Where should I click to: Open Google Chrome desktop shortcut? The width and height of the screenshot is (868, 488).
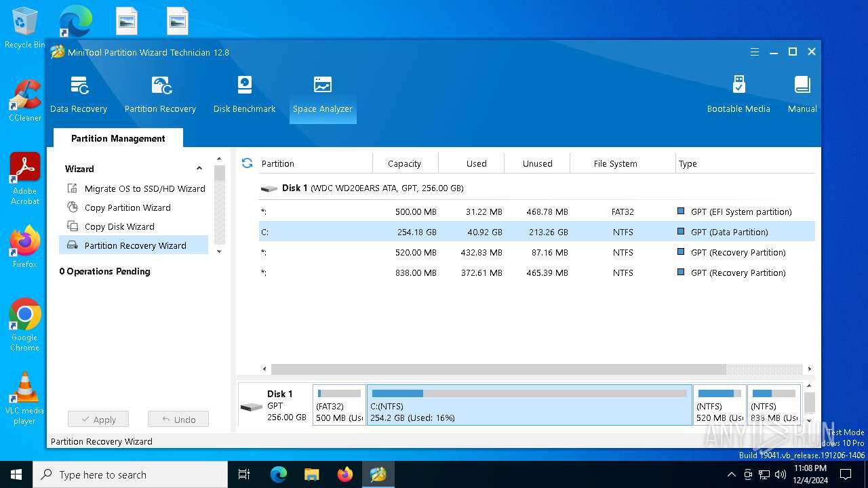pos(25,325)
